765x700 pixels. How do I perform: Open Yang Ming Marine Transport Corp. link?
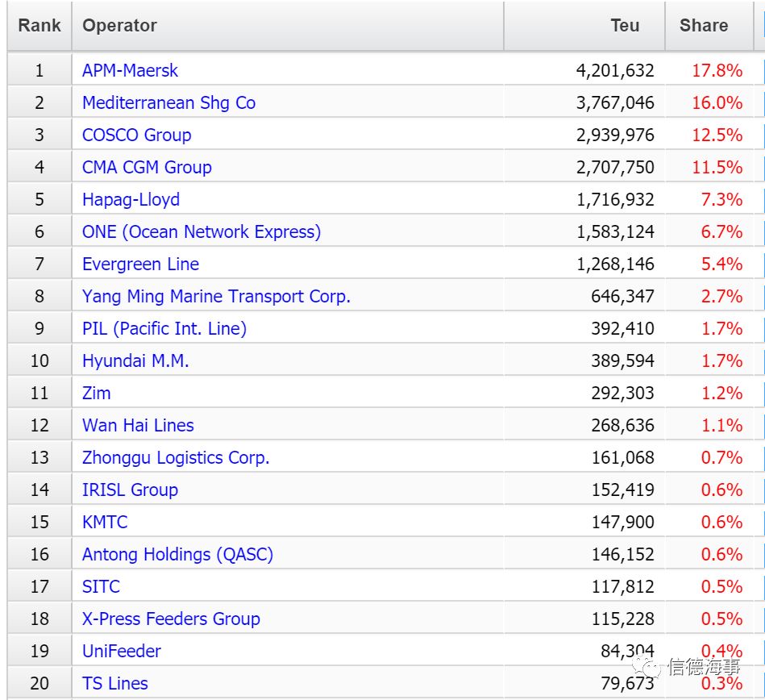coord(216,296)
